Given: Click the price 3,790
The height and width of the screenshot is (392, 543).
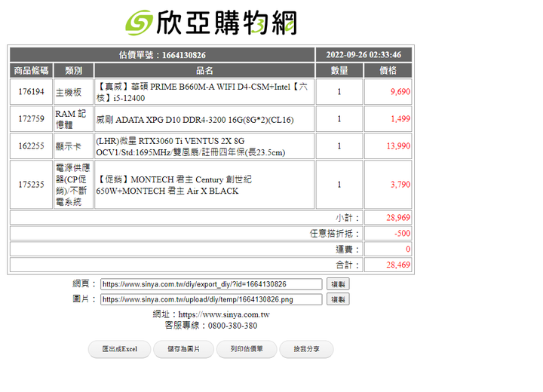Looking at the screenshot, I should coord(400,184).
